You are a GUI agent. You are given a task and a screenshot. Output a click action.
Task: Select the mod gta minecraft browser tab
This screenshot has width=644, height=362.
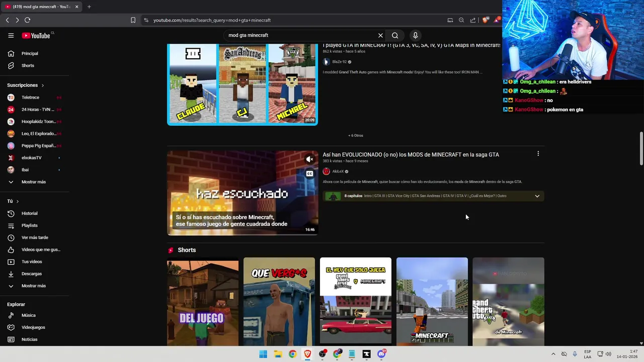tap(41, 7)
